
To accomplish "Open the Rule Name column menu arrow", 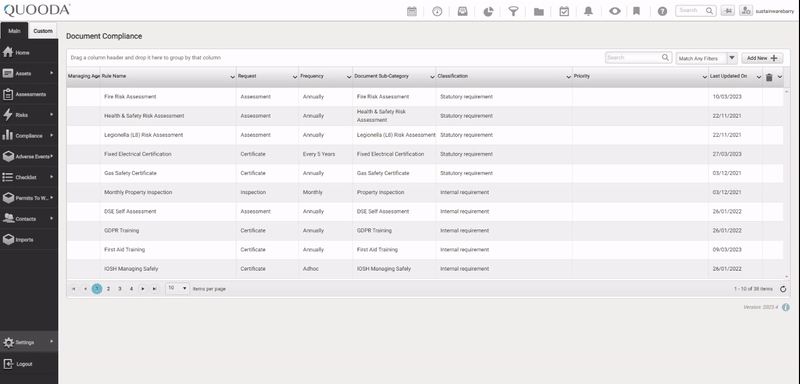I will tap(233, 77).
